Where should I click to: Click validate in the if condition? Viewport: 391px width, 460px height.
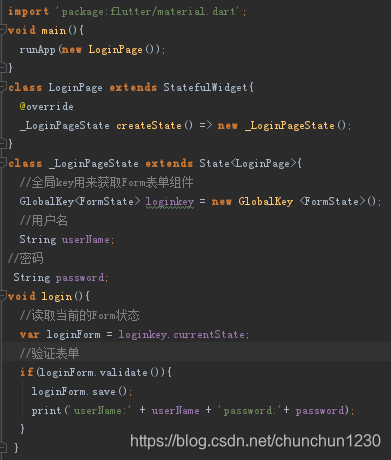point(123,372)
